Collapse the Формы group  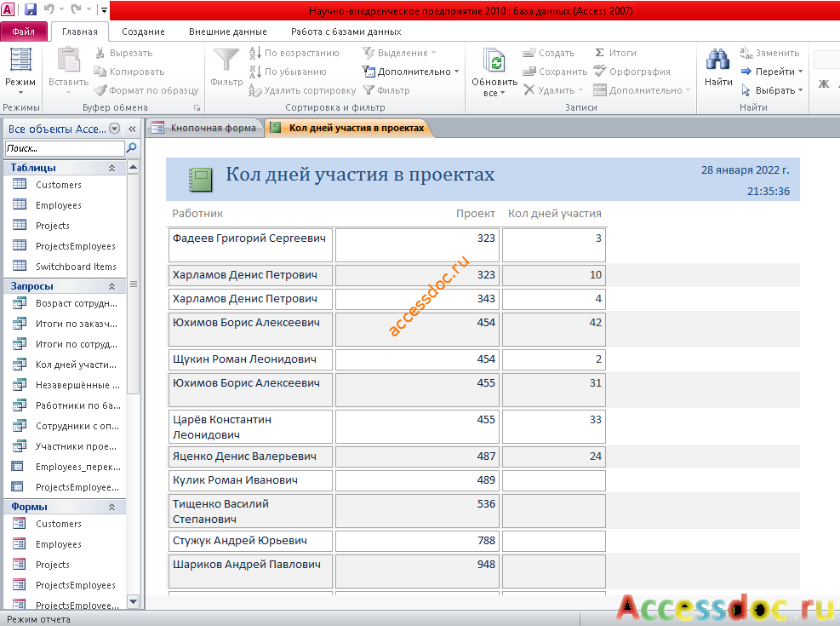pyautogui.click(x=112, y=507)
